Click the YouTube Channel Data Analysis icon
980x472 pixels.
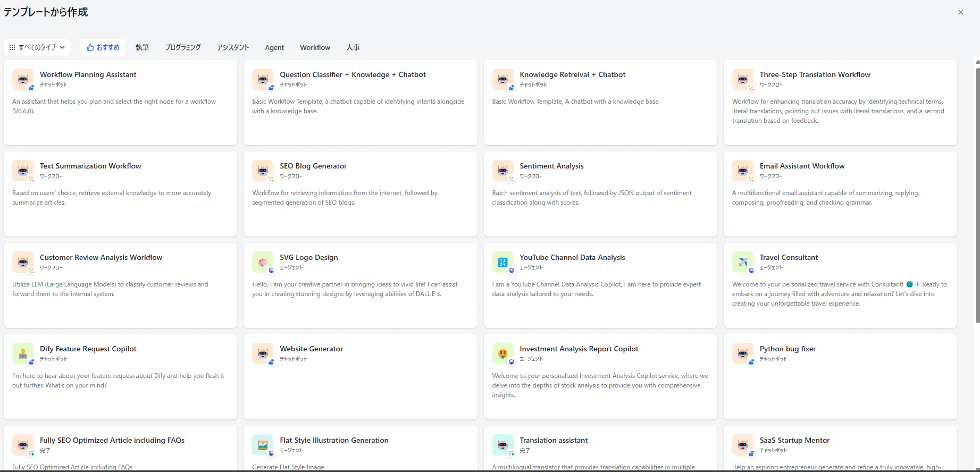pyautogui.click(x=503, y=263)
